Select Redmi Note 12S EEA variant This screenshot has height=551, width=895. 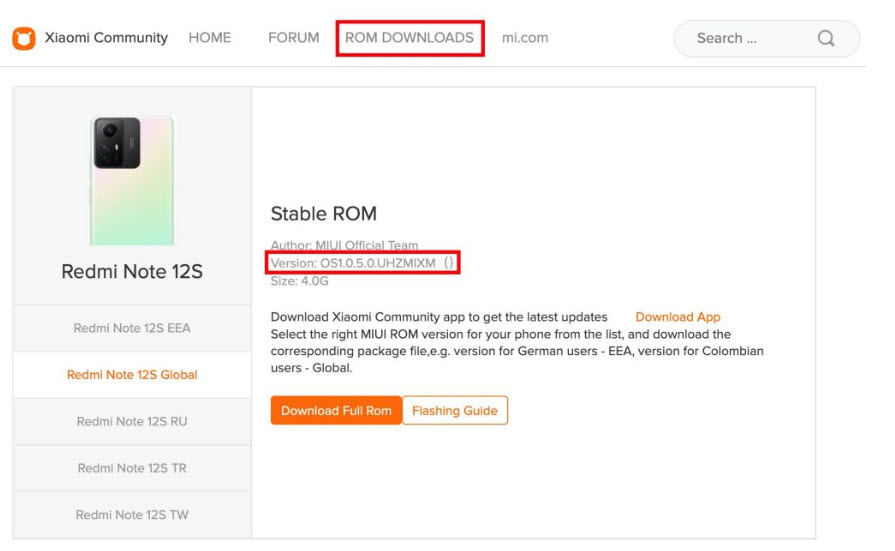point(132,328)
